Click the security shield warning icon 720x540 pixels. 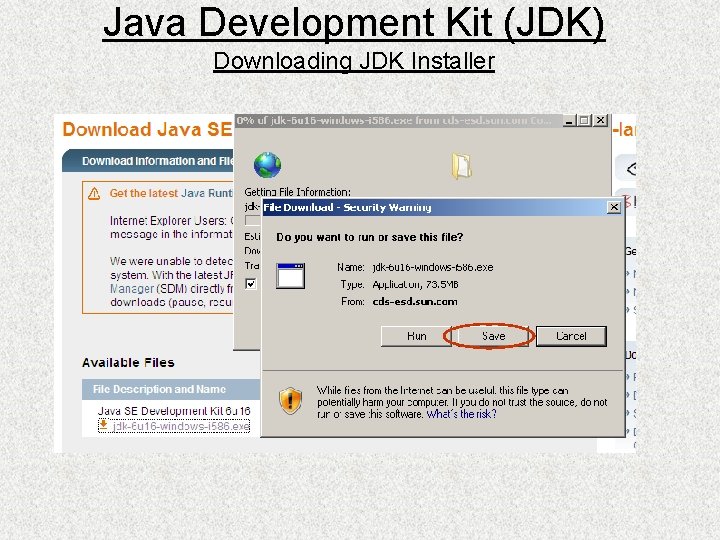(291, 400)
